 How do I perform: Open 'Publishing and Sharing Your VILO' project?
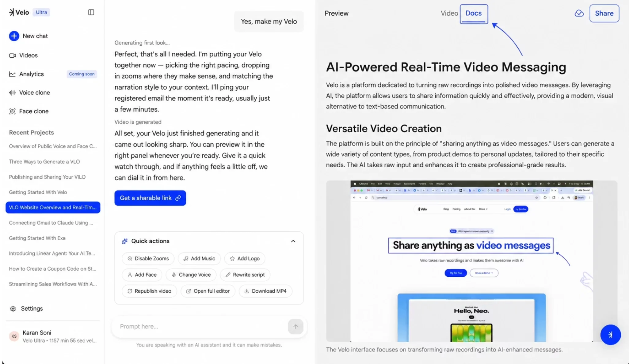tap(47, 177)
